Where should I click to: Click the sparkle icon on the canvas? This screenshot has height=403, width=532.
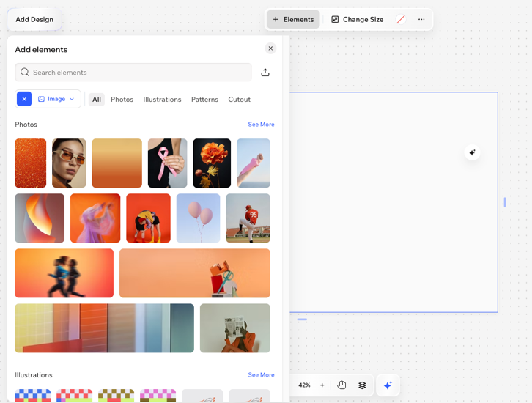pos(472,152)
